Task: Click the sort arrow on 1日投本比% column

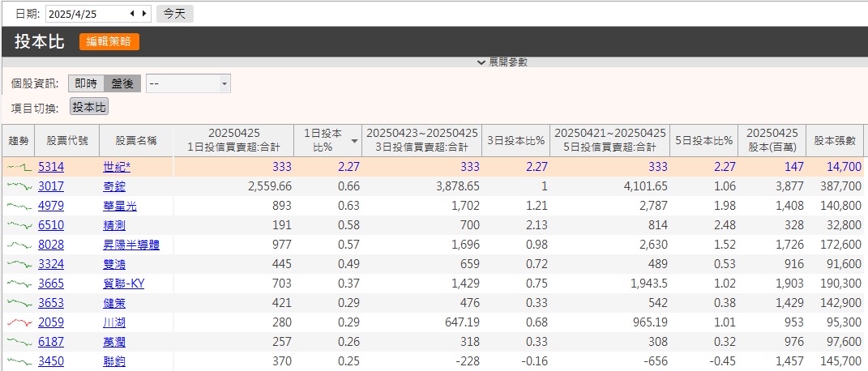Action: pos(354,141)
